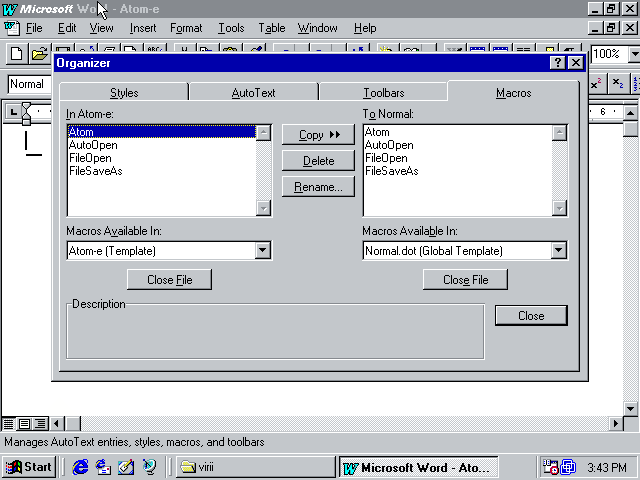
Task: Open the File menu
Action: coord(34,28)
